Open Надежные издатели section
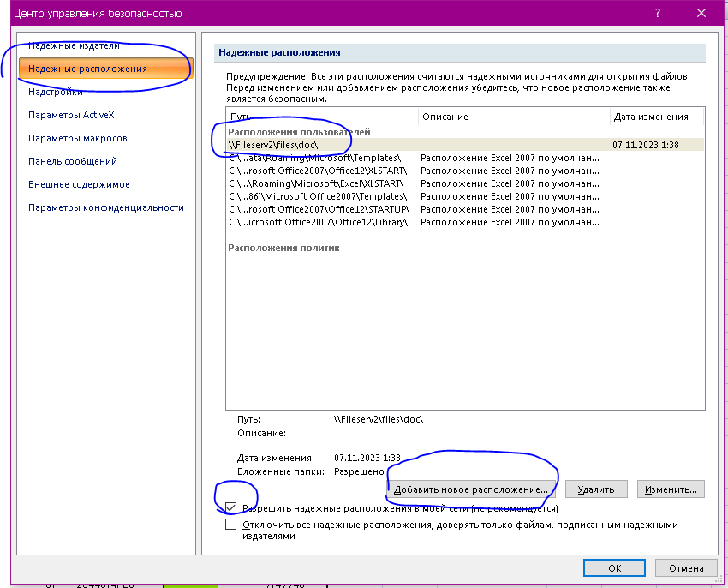The height and width of the screenshot is (588, 728). click(74, 45)
